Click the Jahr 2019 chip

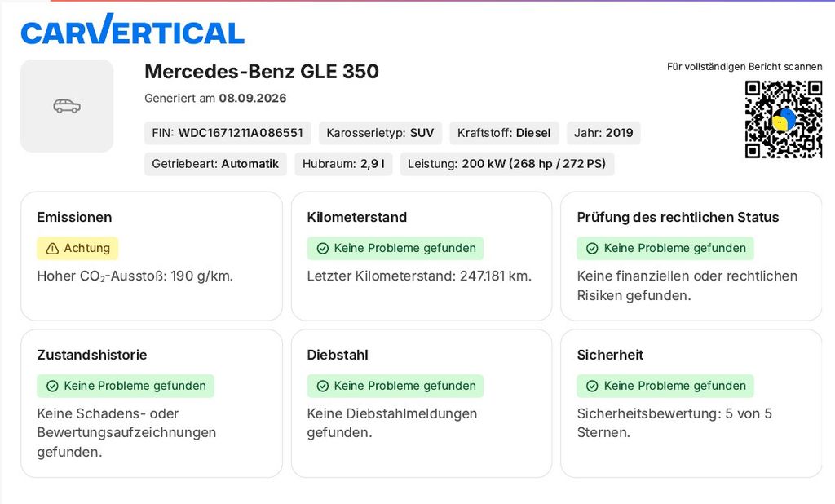pos(603,133)
